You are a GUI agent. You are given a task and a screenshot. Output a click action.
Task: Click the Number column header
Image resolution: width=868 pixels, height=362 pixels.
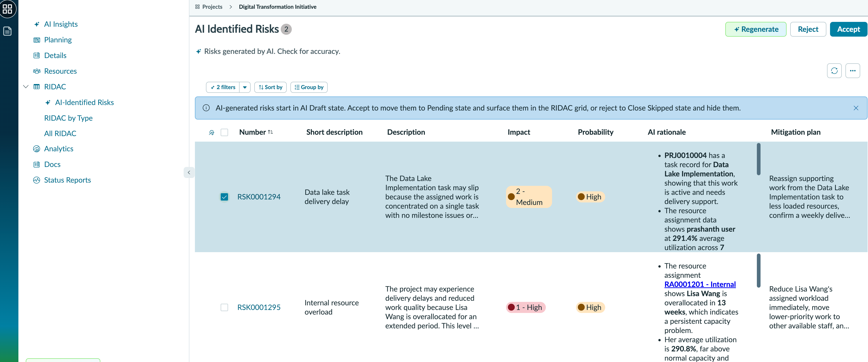[x=252, y=132]
